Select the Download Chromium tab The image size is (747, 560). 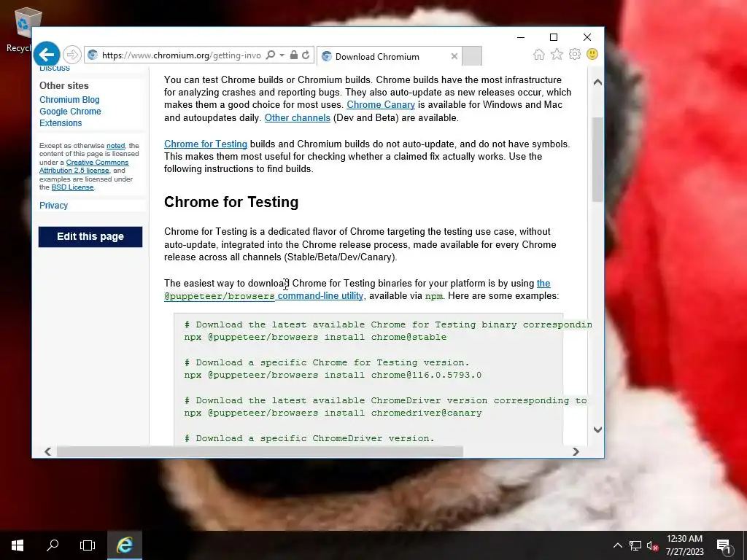pyautogui.click(x=389, y=56)
